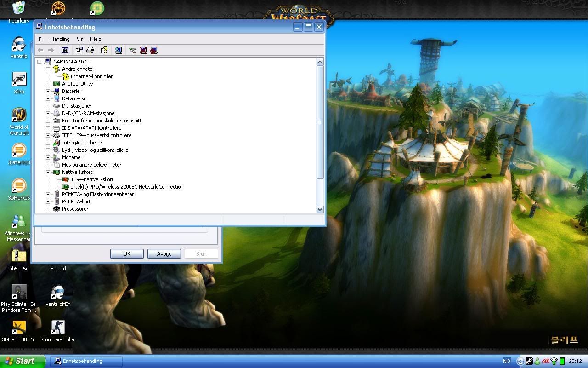This screenshot has height=368, width=588.
Task: Click NO language indicator on taskbar
Action: coord(507,361)
